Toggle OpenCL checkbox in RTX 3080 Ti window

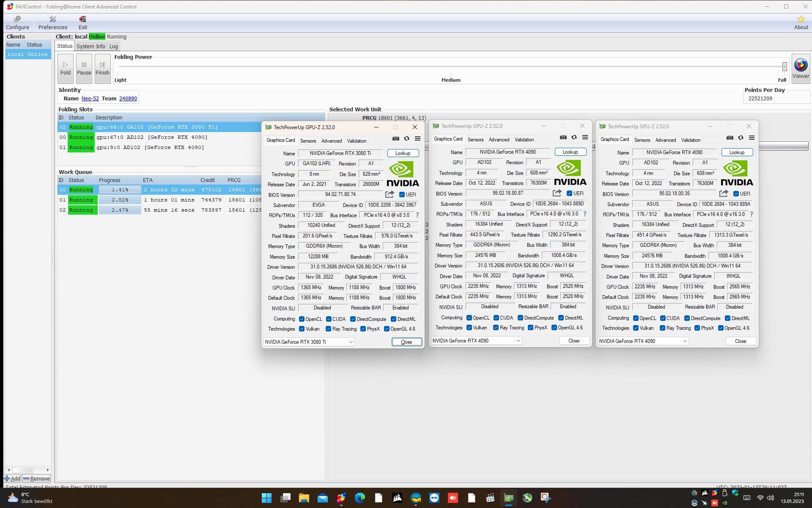tap(302, 319)
